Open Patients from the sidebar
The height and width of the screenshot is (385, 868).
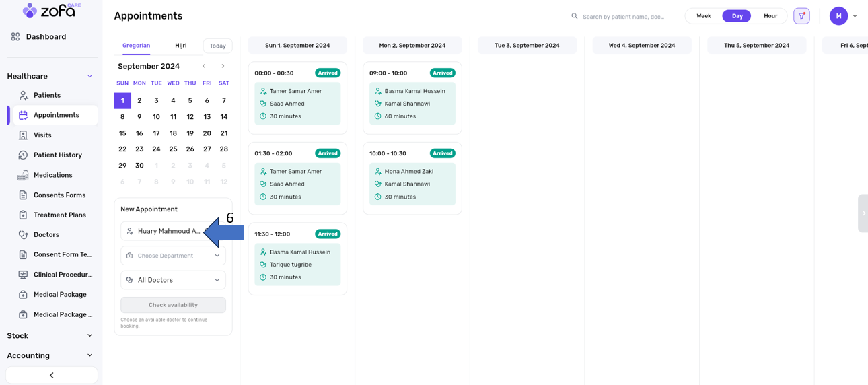coord(47,96)
